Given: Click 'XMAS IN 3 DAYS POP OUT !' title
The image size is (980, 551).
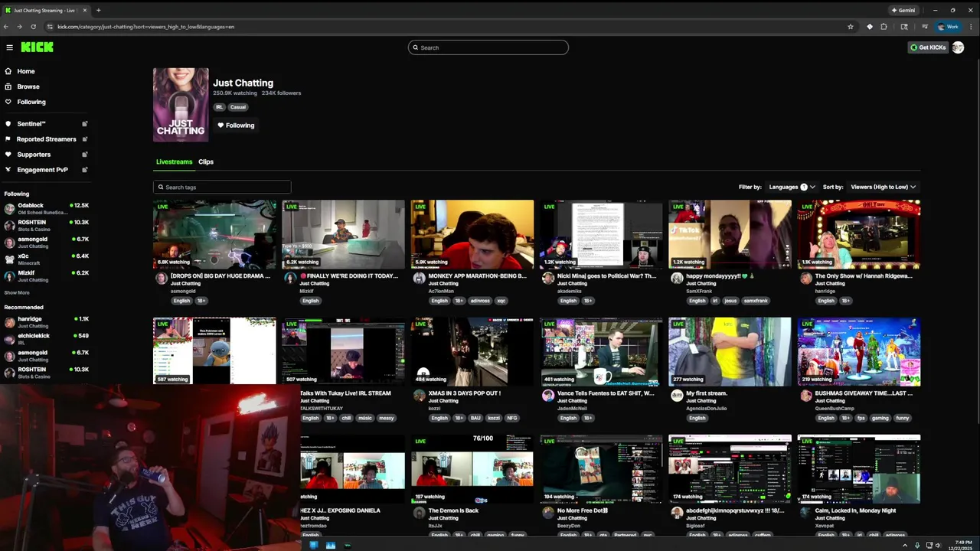Looking at the screenshot, I should (x=464, y=393).
